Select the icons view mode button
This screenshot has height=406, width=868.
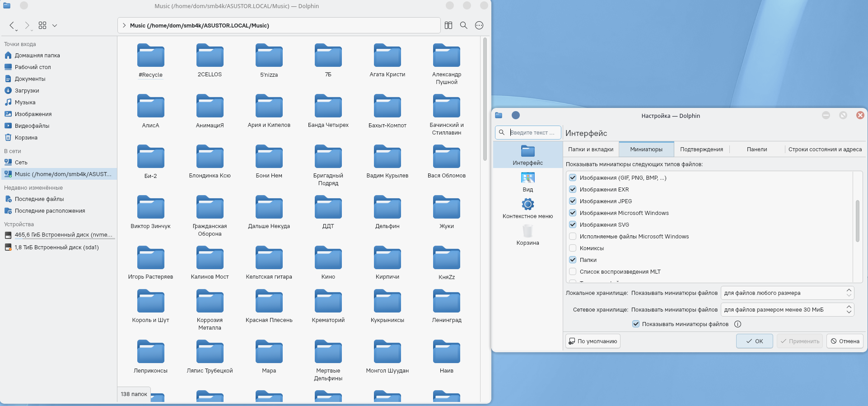tap(42, 25)
